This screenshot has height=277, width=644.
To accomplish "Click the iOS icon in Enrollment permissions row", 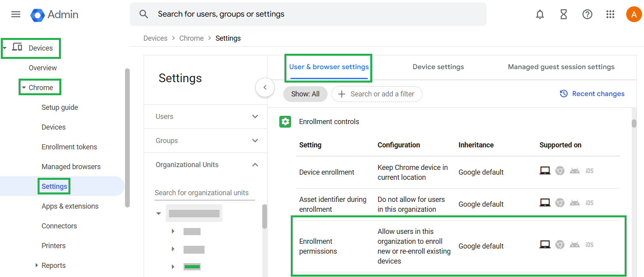I will click(589, 245).
